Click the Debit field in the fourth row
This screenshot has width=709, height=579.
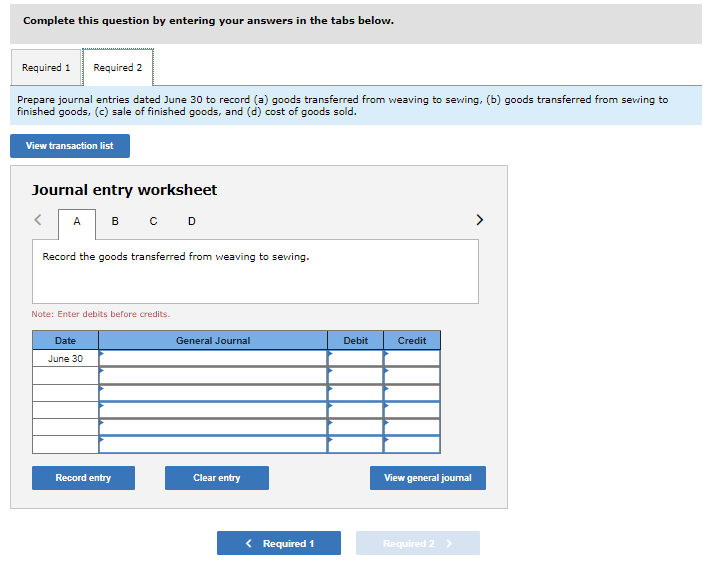355,410
